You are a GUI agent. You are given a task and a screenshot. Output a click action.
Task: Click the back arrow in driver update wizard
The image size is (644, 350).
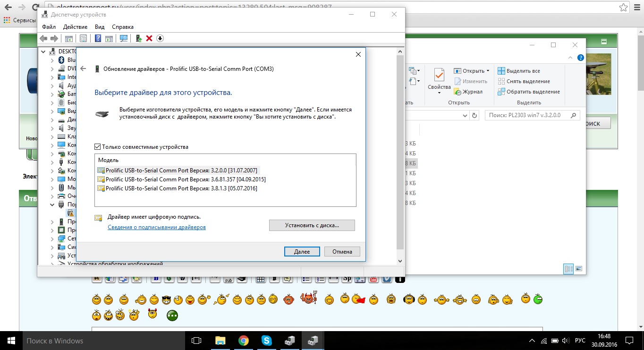83,68
